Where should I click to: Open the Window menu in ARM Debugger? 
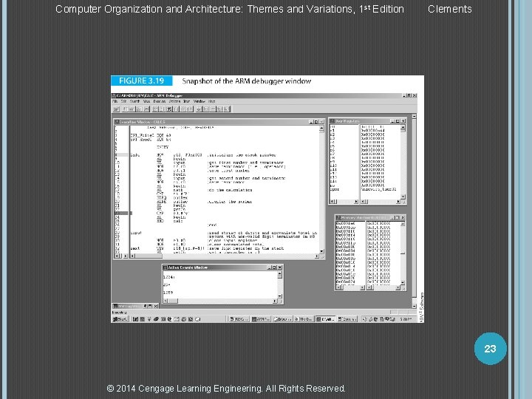click(x=199, y=101)
